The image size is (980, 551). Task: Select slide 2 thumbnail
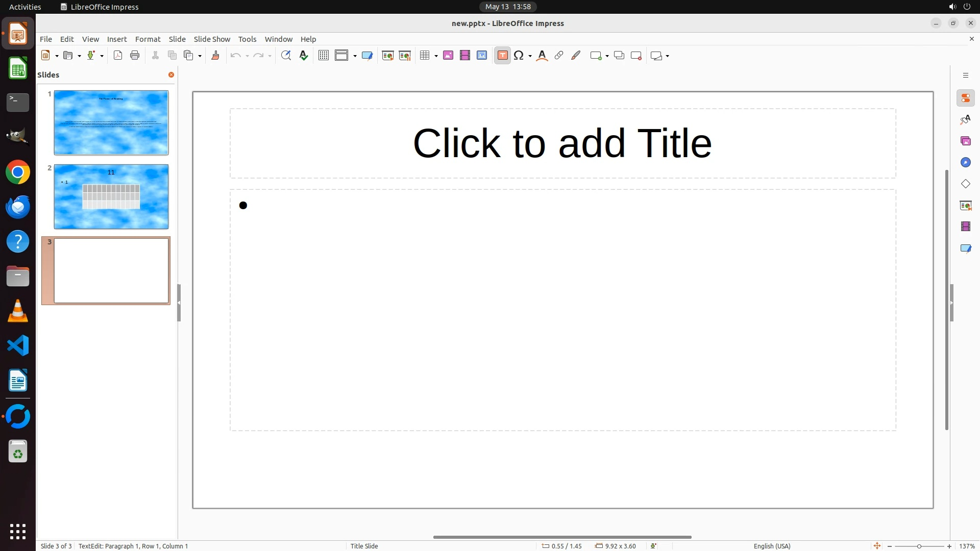point(111,197)
